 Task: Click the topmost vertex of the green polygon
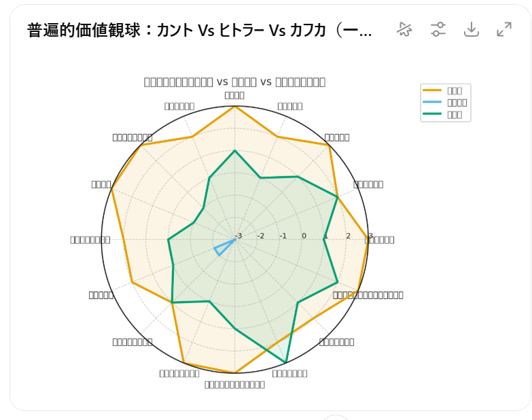click(234, 150)
